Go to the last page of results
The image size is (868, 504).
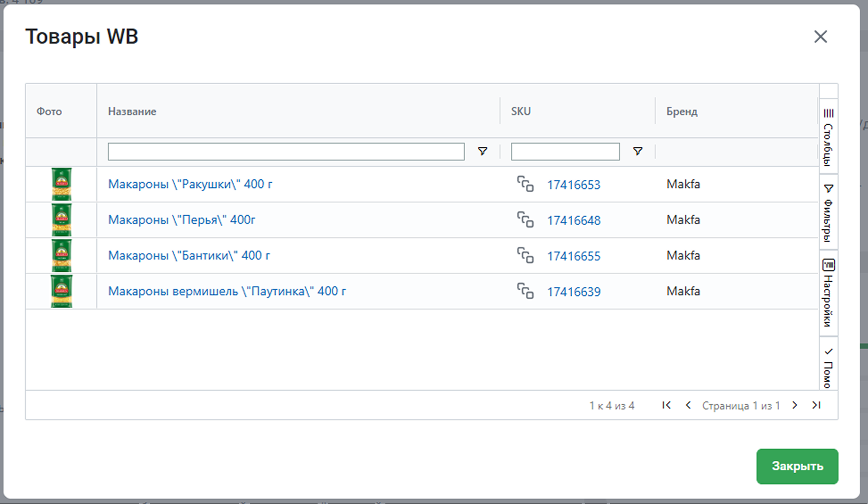click(816, 405)
